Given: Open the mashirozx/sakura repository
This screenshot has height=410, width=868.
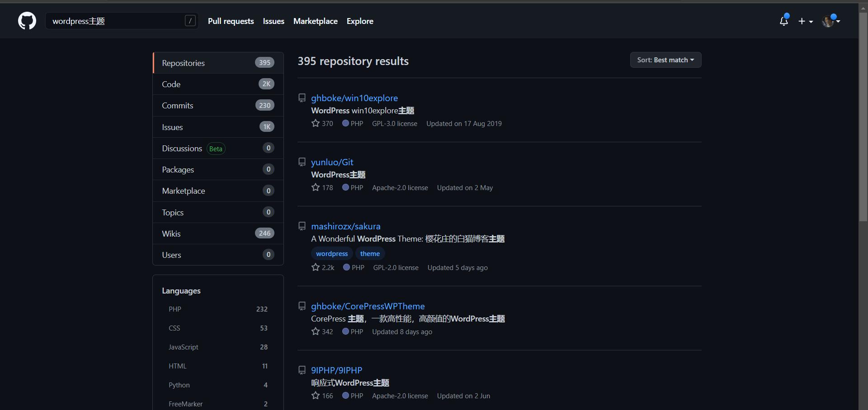Looking at the screenshot, I should [346, 226].
